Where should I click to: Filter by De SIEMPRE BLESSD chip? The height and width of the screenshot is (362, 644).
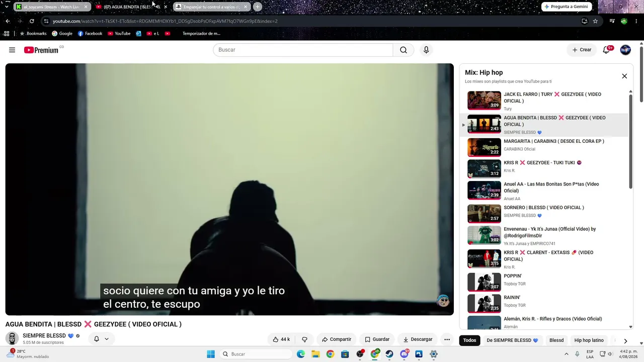coord(512,340)
